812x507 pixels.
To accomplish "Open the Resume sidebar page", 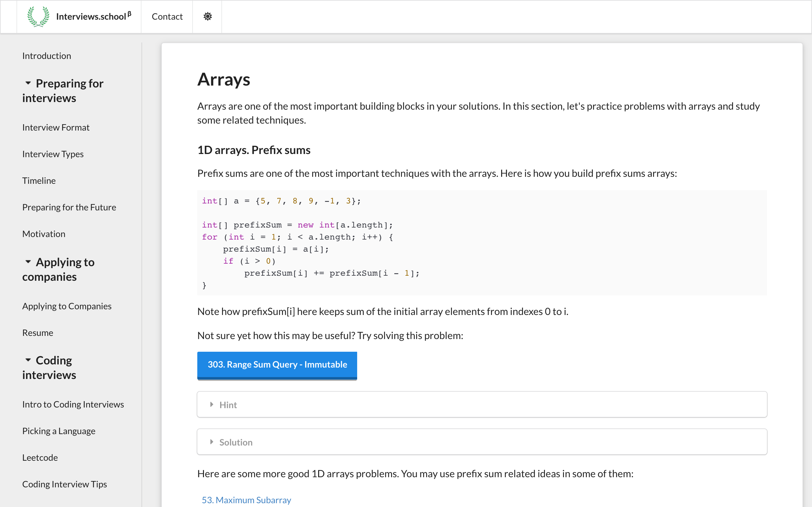I will click(37, 333).
